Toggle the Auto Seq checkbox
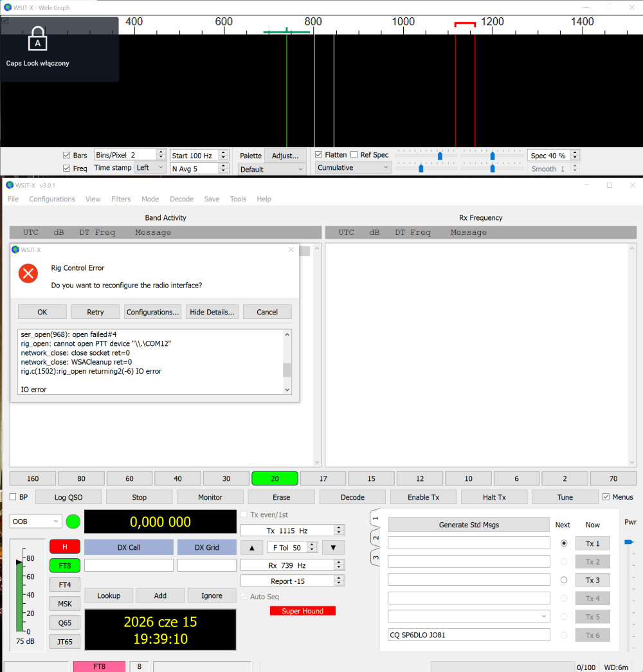 coord(244,597)
